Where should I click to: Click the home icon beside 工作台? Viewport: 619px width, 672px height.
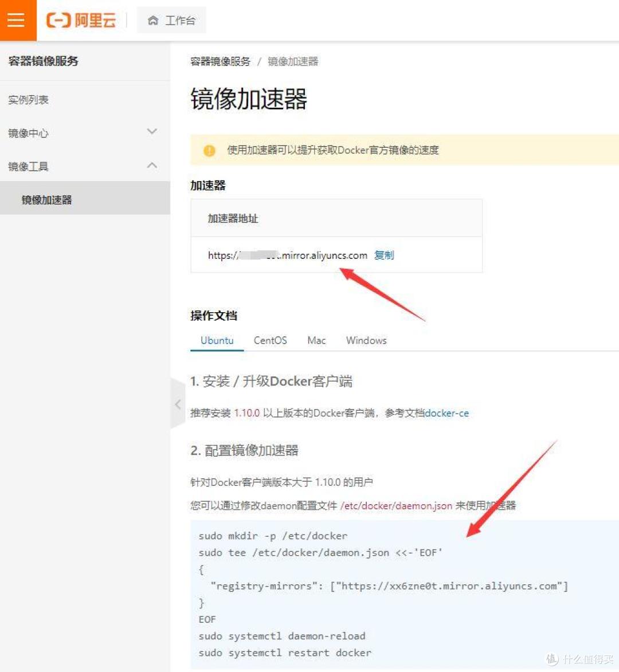pos(153,21)
